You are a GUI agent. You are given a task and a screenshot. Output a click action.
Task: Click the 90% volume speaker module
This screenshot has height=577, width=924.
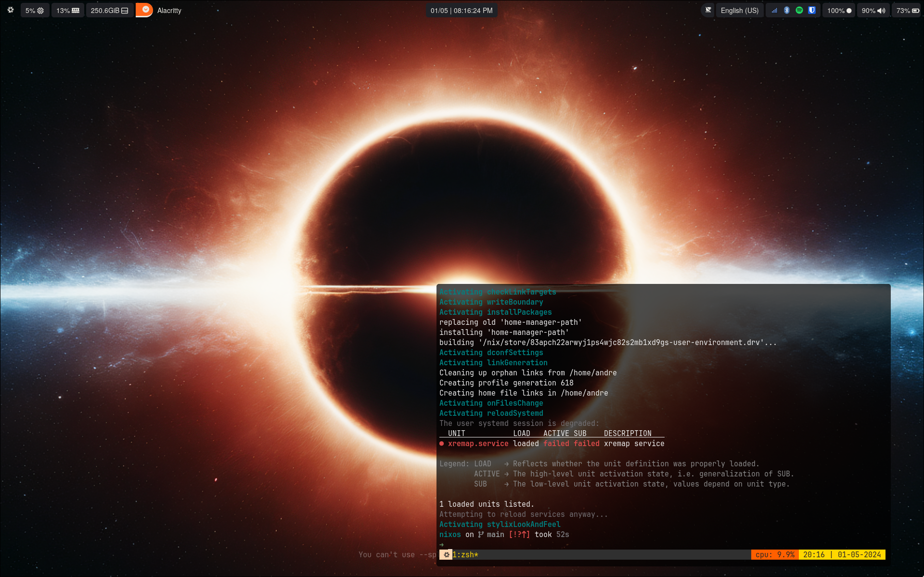point(873,11)
